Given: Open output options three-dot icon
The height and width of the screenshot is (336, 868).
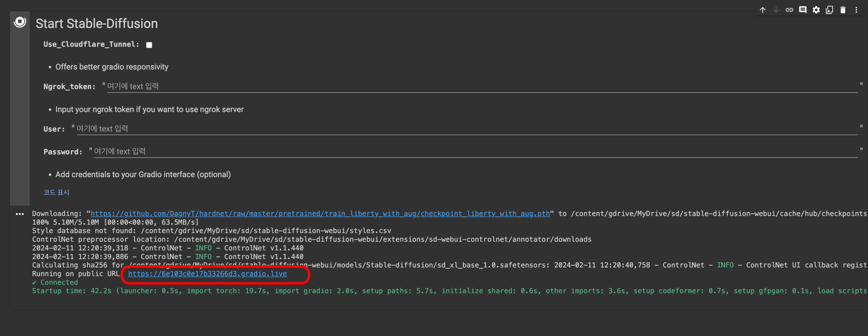Looking at the screenshot, I should click(20, 214).
